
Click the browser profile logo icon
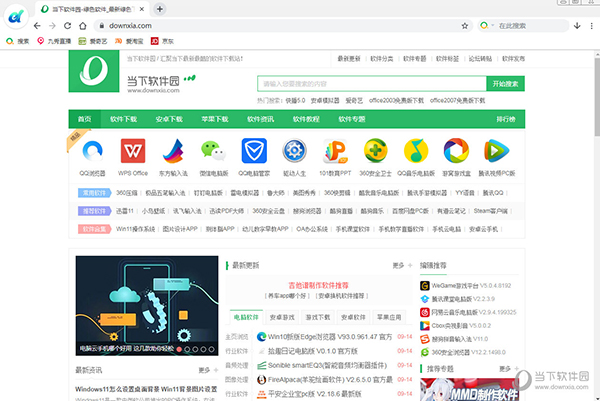click(16, 16)
